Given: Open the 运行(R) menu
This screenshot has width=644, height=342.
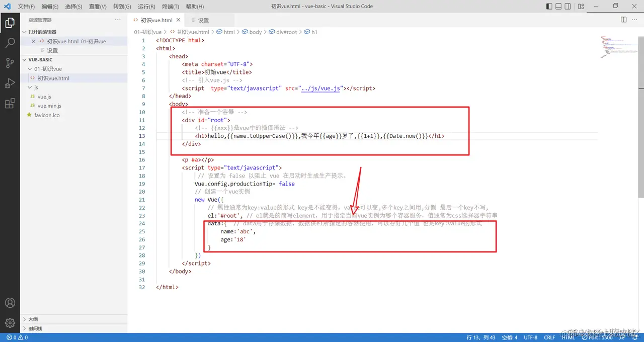Looking at the screenshot, I should (x=146, y=7).
